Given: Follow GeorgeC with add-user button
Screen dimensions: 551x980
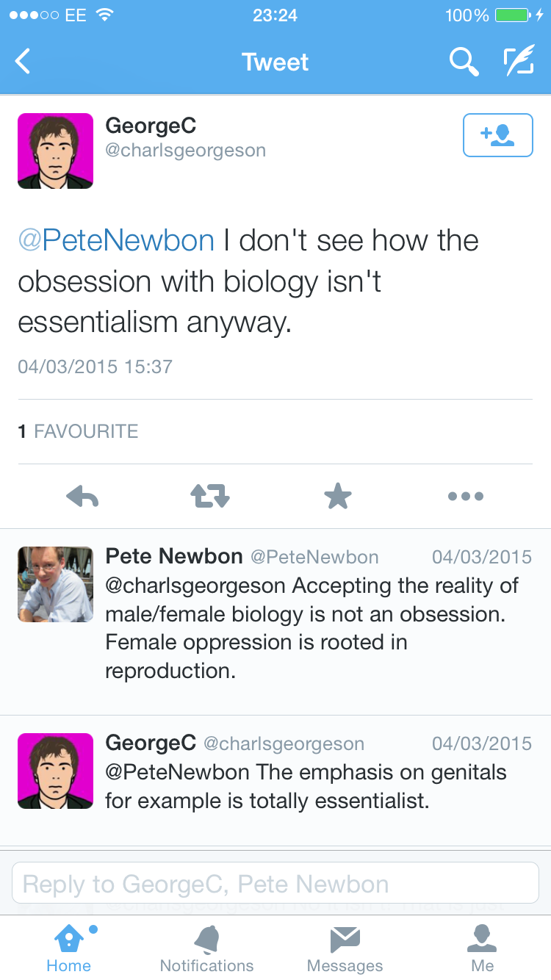Looking at the screenshot, I should (x=497, y=135).
